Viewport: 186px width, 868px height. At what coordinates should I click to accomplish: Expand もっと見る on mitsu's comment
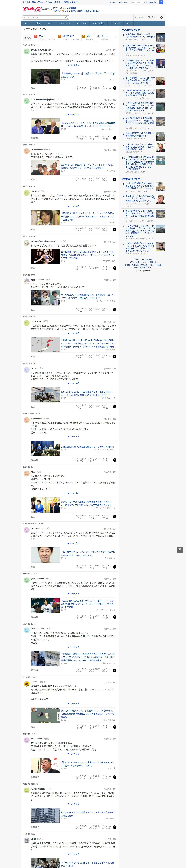(x=73, y=383)
